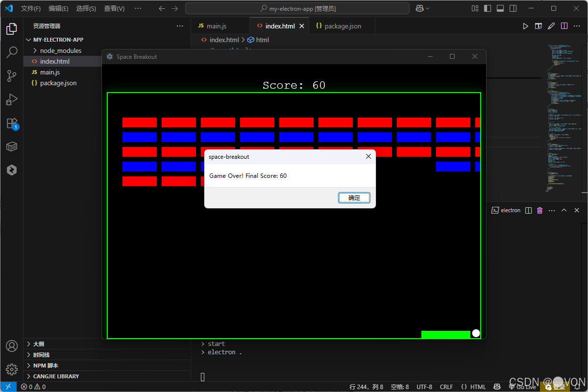
Task: Click the remote window icon in status bar
Action: click(8, 387)
